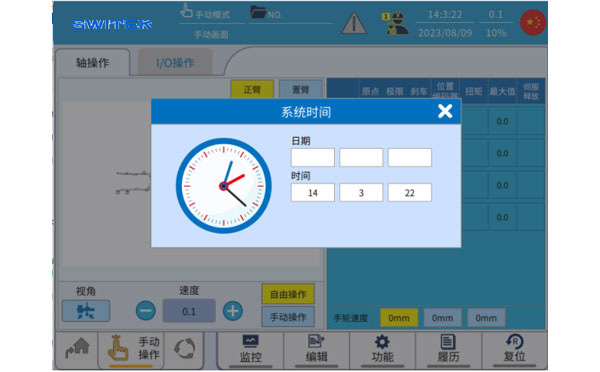Viewport: 600px width, 372px height.
Task: Click the last 日期 input field
Action: tap(409, 157)
